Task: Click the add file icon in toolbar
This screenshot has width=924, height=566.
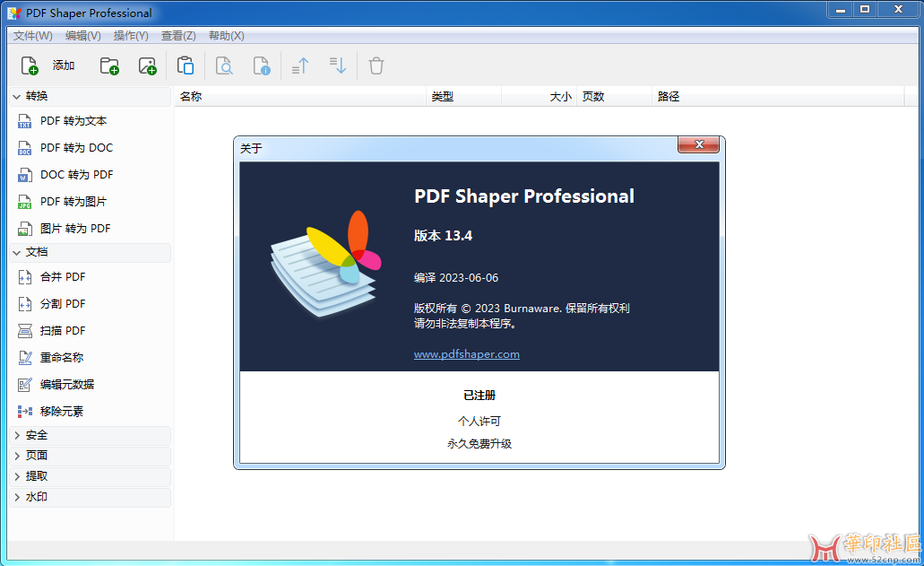Action: point(30,65)
